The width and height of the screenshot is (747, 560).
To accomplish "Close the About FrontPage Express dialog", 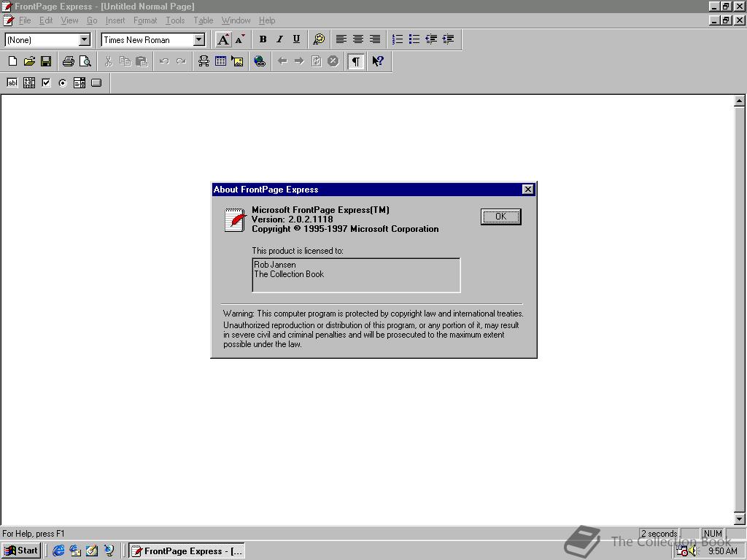I will (x=528, y=190).
